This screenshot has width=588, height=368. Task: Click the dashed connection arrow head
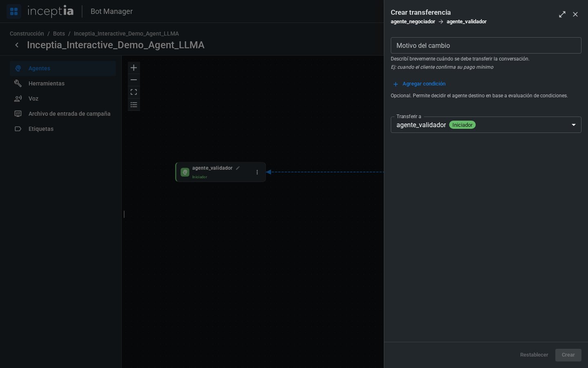(x=269, y=172)
